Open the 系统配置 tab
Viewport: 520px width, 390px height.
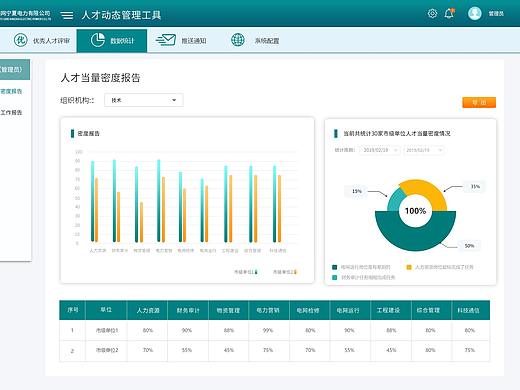point(255,40)
